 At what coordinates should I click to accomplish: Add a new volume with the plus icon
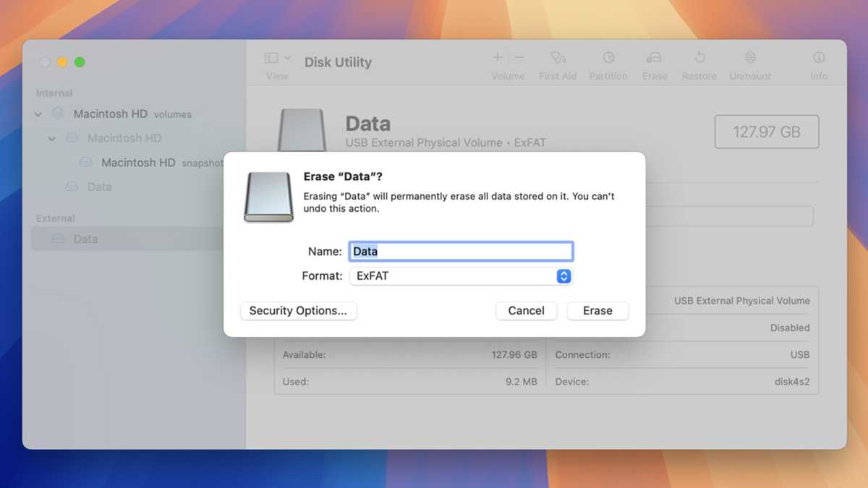(x=498, y=56)
